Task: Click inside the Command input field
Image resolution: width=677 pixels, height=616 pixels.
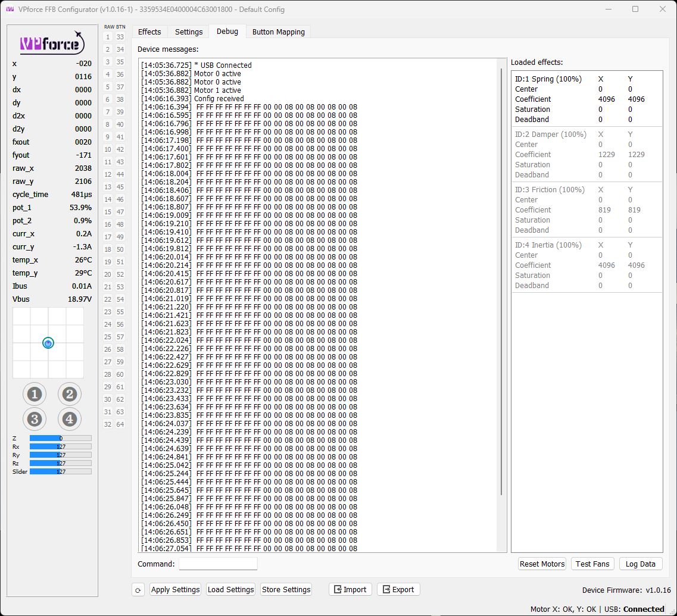Action: point(218,563)
